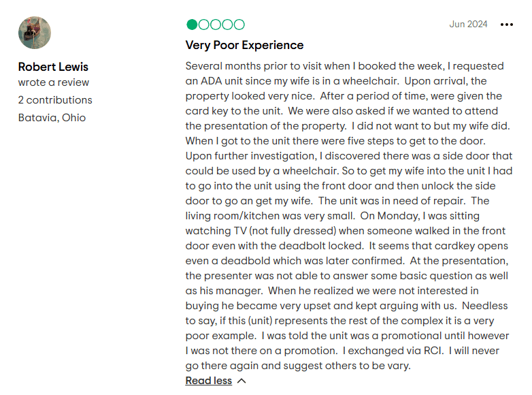The width and height of the screenshot is (532, 395).
Task: Click the filled first rating bubble
Action: (x=192, y=25)
